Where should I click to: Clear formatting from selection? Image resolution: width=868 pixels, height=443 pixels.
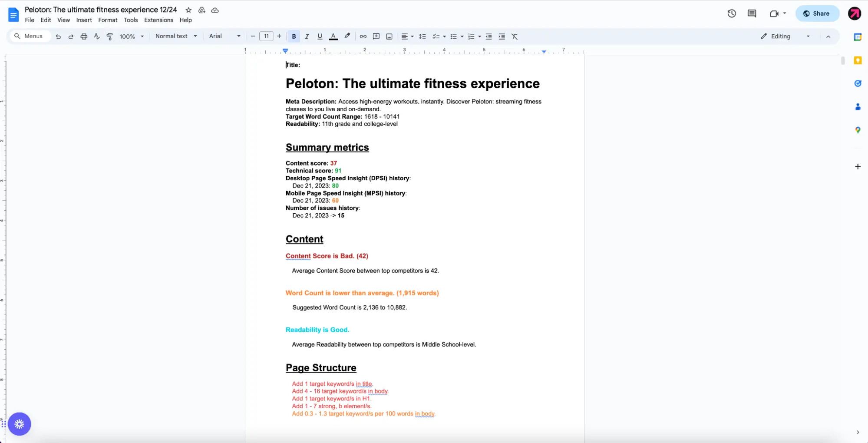[515, 36]
